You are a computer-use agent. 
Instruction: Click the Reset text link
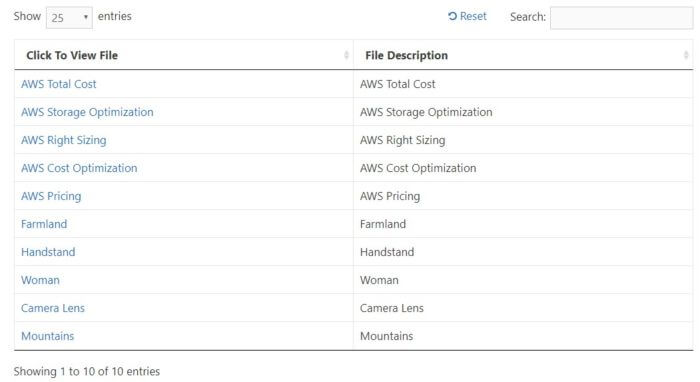pyautogui.click(x=473, y=16)
